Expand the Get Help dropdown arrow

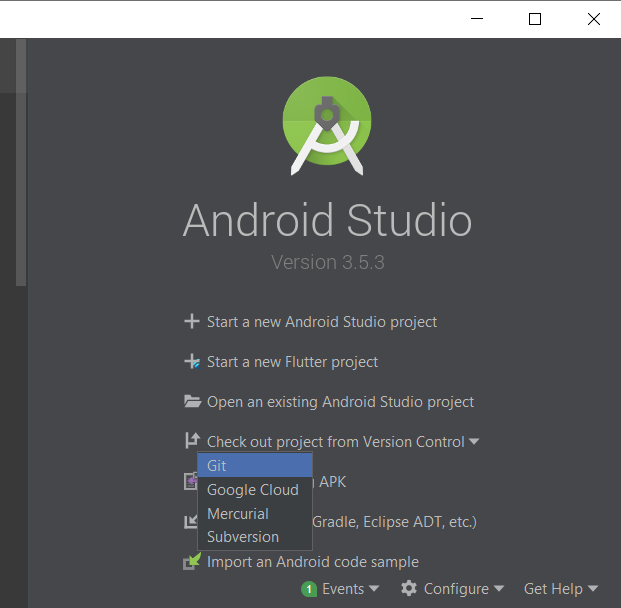tap(592, 589)
